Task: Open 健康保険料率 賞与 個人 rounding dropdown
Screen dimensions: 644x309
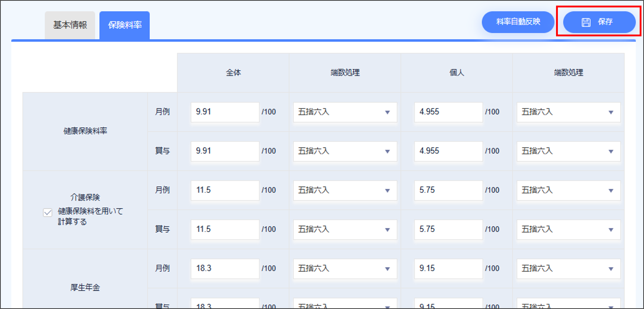Action: point(568,151)
